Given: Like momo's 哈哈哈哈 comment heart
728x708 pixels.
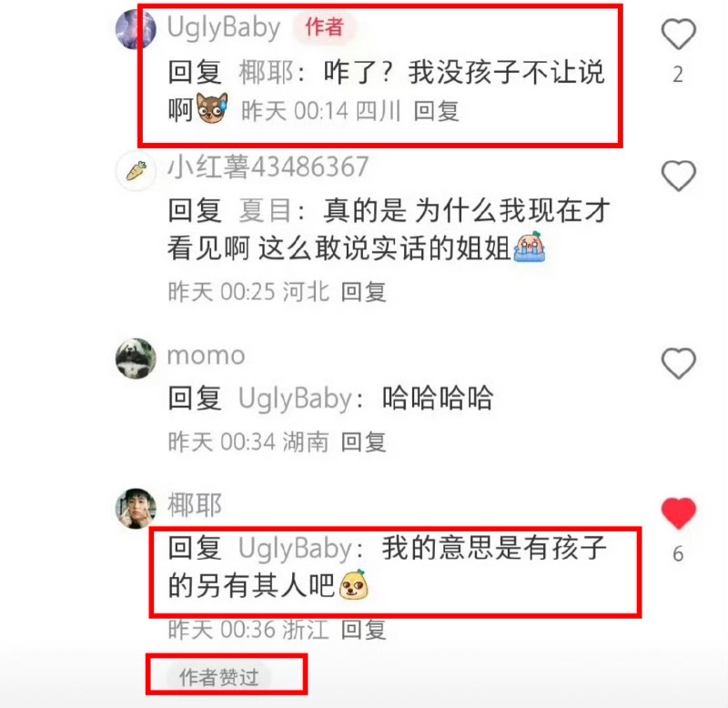Looking at the screenshot, I should 678,363.
